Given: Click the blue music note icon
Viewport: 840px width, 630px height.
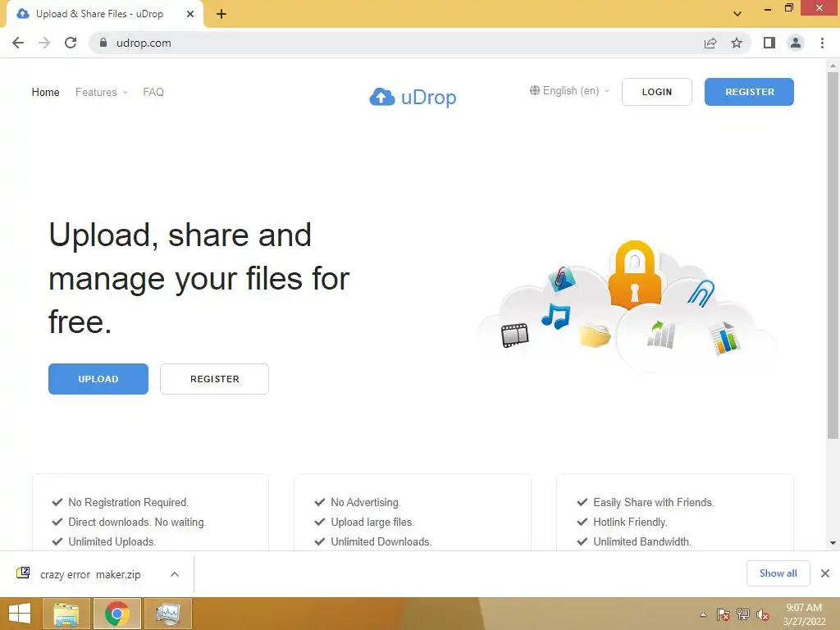Looking at the screenshot, I should (x=556, y=316).
